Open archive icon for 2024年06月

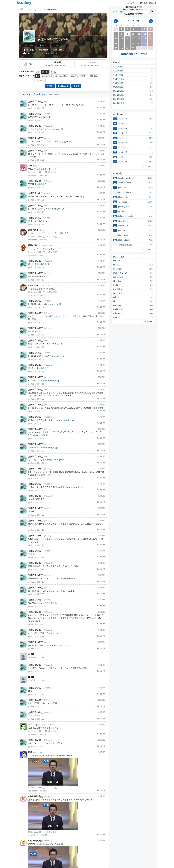(x=115, y=124)
